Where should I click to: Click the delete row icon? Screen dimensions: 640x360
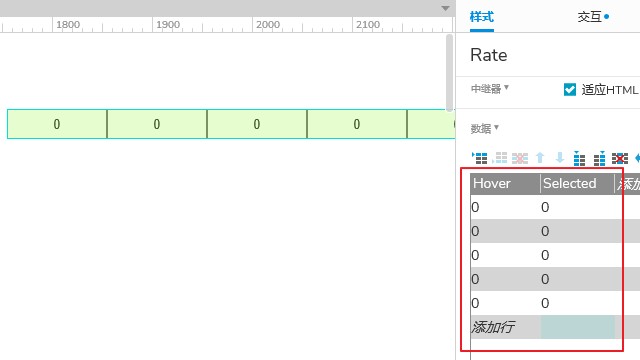520,158
